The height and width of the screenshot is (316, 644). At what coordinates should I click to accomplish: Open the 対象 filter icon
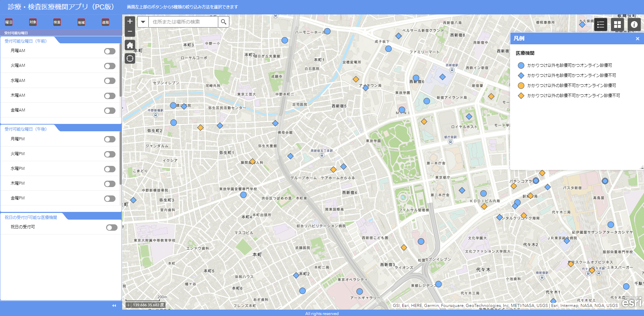click(x=33, y=22)
